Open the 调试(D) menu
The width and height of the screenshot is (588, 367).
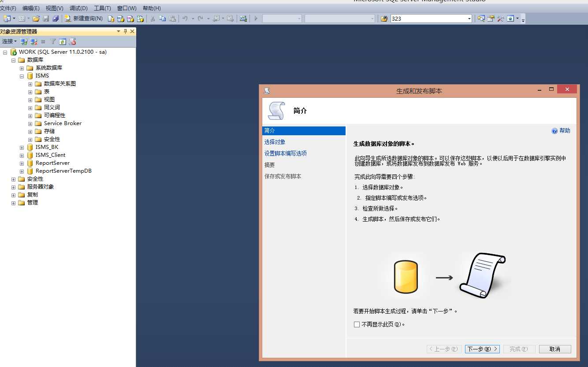[x=78, y=8]
